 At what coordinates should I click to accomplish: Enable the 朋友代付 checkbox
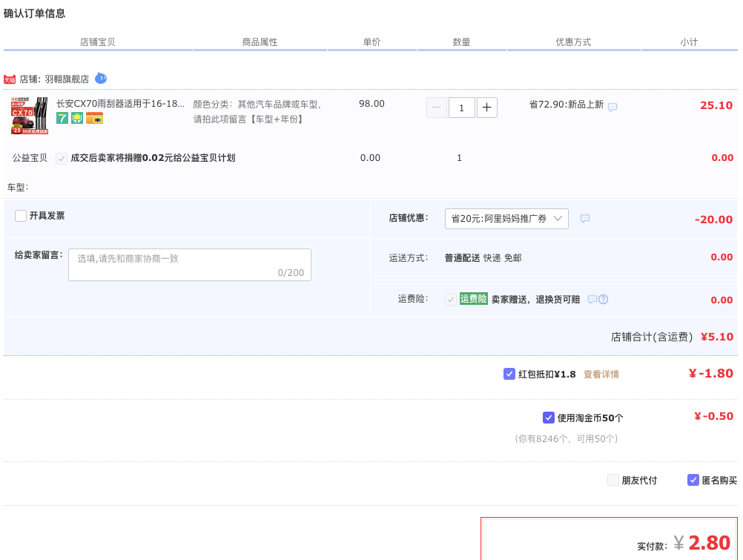613,480
